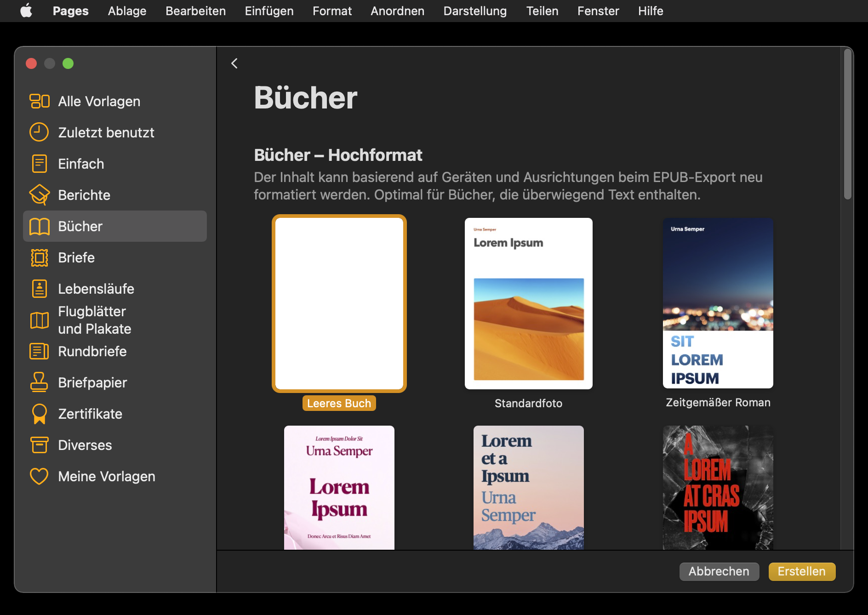The width and height of the screenshot is (868, 615).
Task: Click the Standardfoto label
Action: click(529, 403)
